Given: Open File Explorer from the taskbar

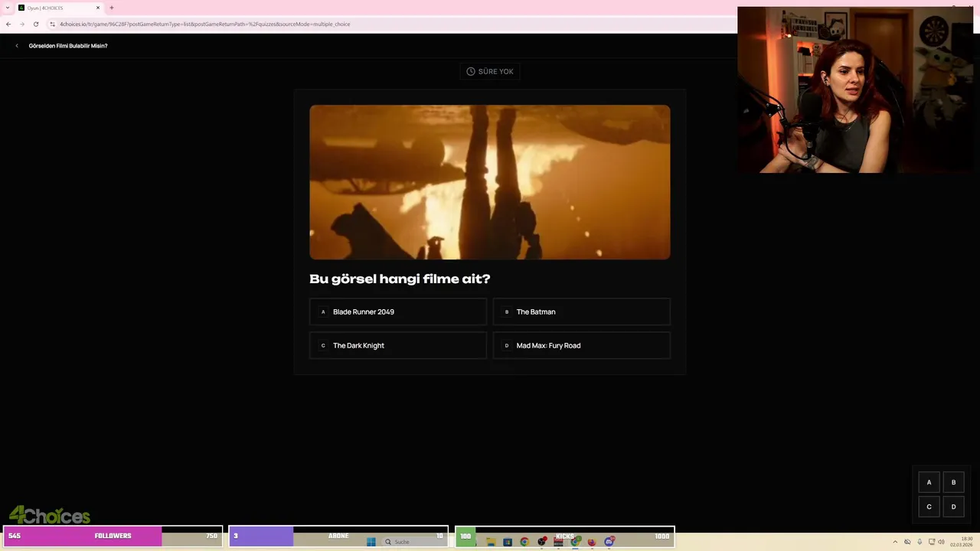Looking at the screenshot, I should (x=491, y=542).
